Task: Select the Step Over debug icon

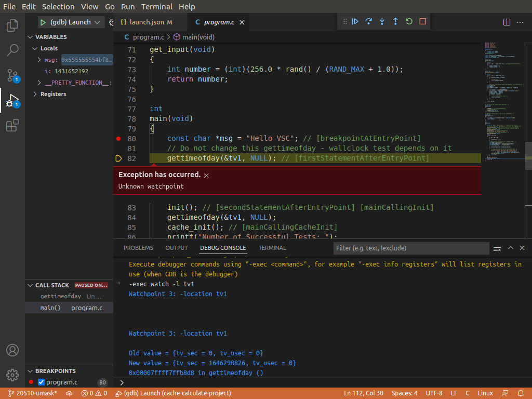Action: point(368,22)
